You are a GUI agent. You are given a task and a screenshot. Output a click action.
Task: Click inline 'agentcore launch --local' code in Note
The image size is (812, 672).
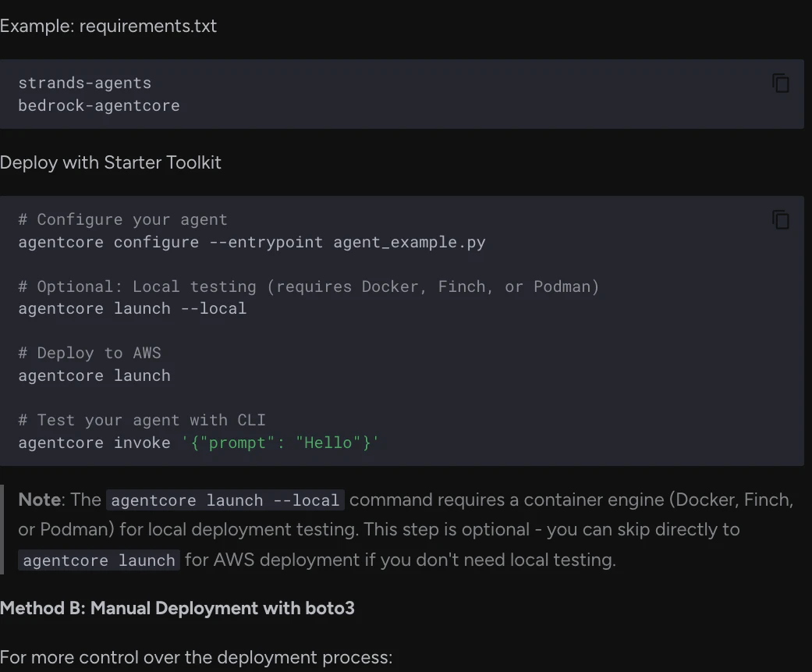[226, 500]
